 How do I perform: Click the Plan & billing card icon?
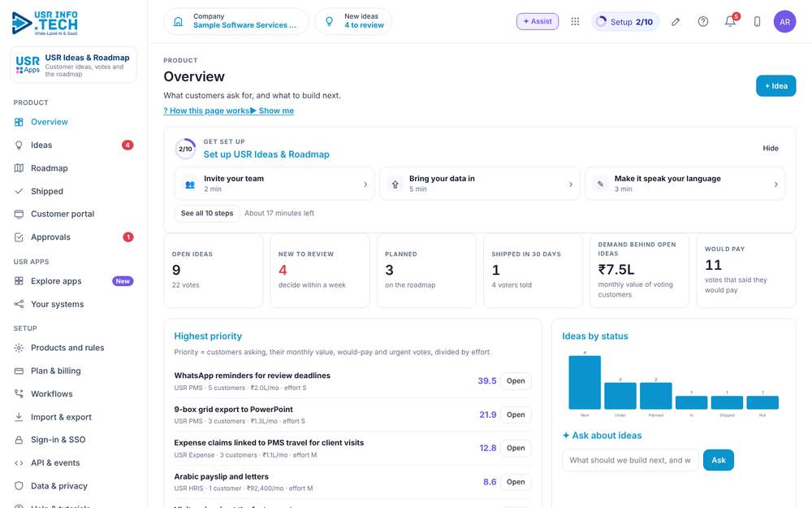pyautogui.click(x=19, y=371)
